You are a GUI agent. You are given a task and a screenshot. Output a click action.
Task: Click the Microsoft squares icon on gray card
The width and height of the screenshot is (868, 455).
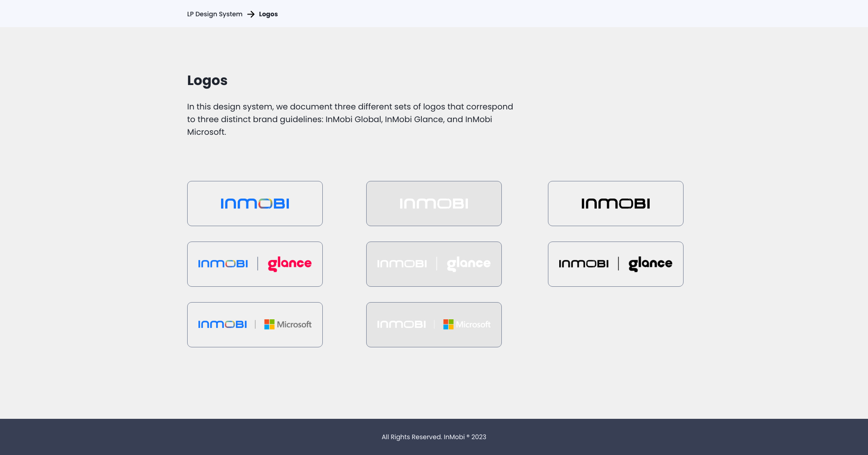448,324
